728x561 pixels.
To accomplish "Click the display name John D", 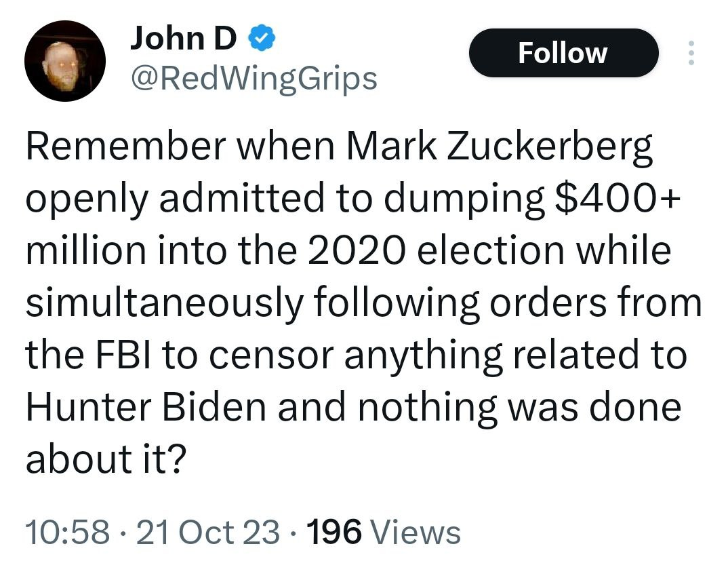I will click(183, 41).
